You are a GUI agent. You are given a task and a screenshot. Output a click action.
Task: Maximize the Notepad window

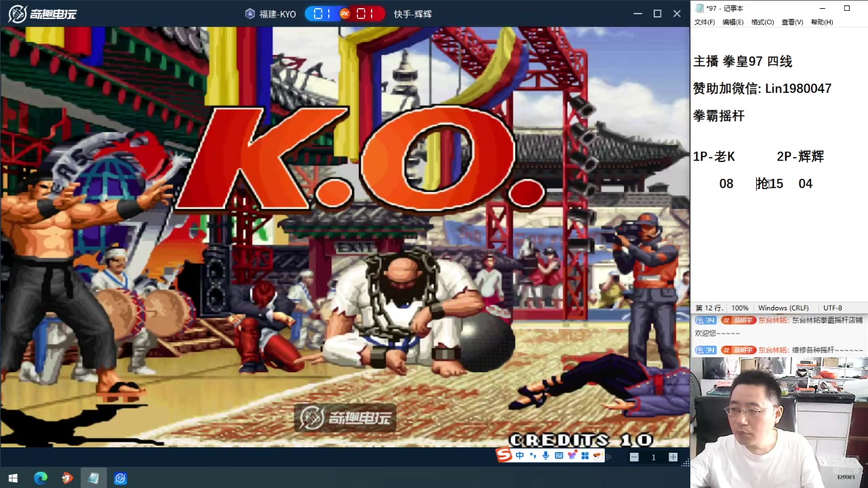point(847,8)
